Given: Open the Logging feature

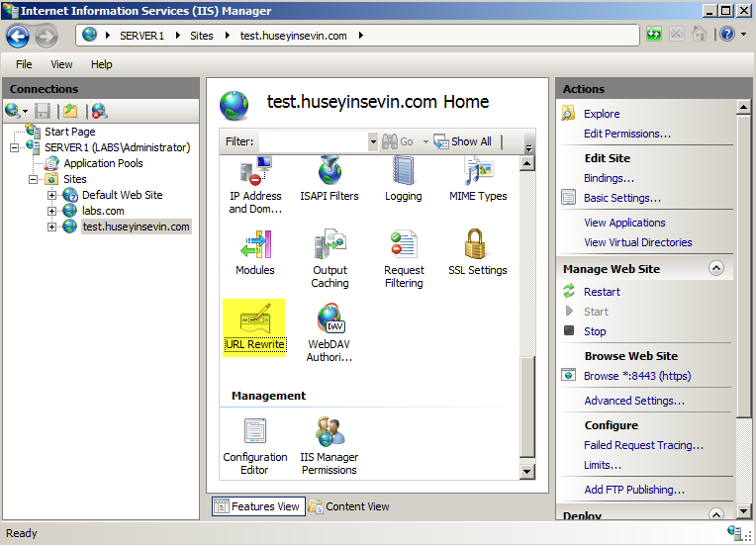Looking at the screenshot, I should pos(404,179).
